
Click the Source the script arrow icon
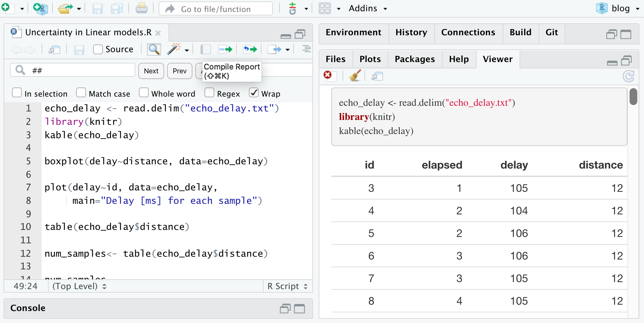click(x=274, y=49)
